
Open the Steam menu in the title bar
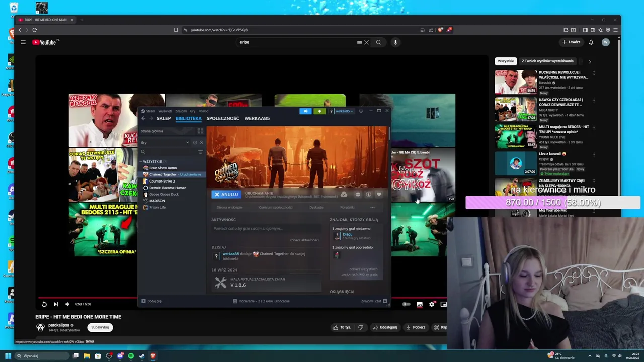pos(150,111)
